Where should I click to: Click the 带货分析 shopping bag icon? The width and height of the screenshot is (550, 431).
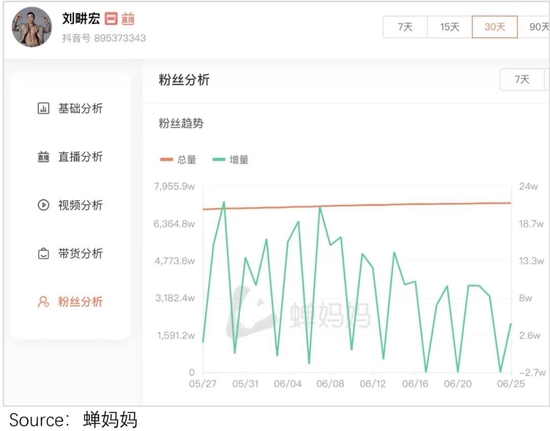(x=43, y=253)
